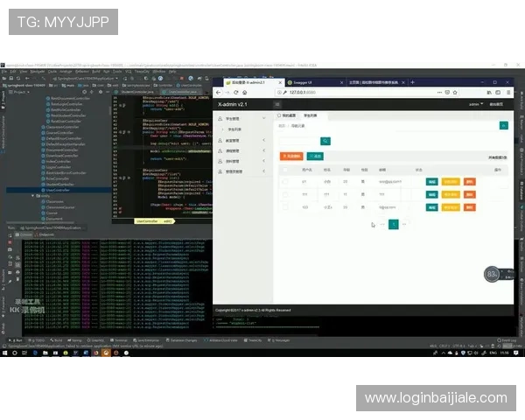Switch to the Swagger UI browser tab
This screenshot has height=420, width=525.
coord(306,82)
